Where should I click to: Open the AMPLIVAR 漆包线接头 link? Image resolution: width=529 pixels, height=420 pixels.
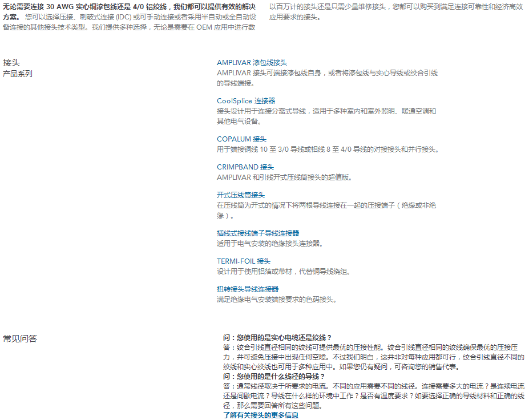pos(252,63)
